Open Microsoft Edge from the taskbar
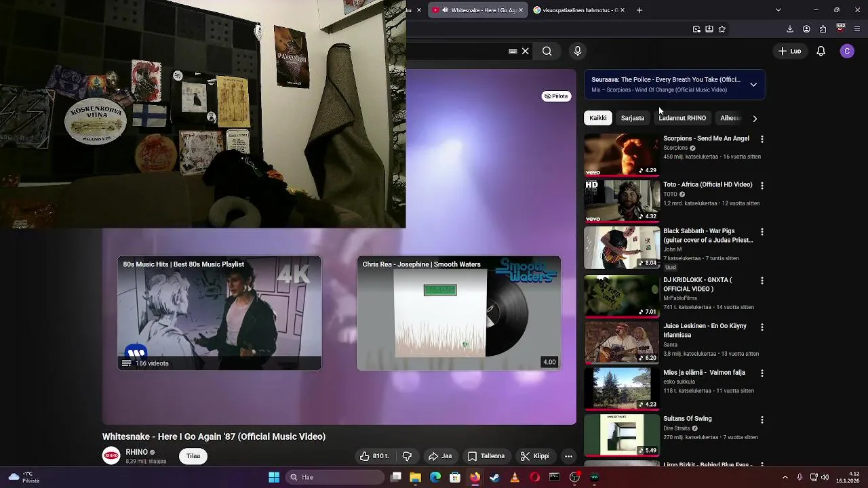 coord(435,477)
